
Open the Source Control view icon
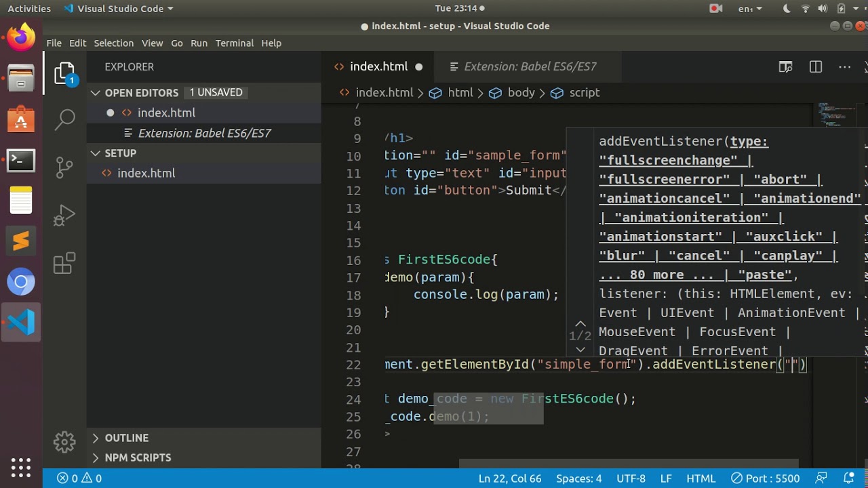(x=64, y=167)
